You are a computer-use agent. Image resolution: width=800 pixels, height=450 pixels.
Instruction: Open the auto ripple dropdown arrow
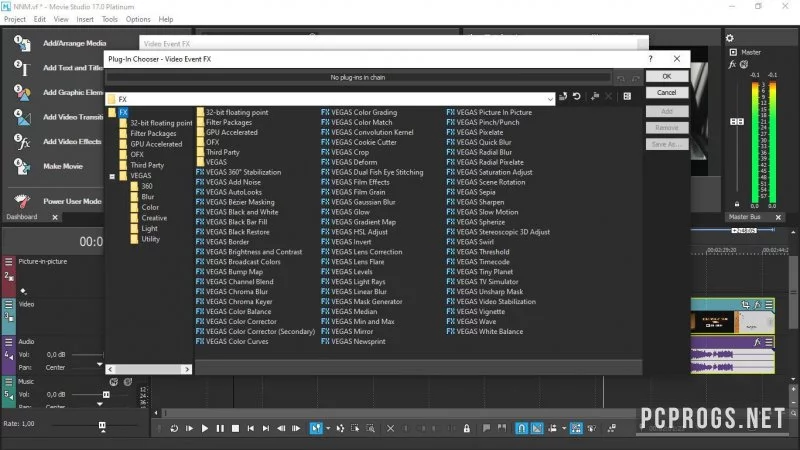coord(564,429)
